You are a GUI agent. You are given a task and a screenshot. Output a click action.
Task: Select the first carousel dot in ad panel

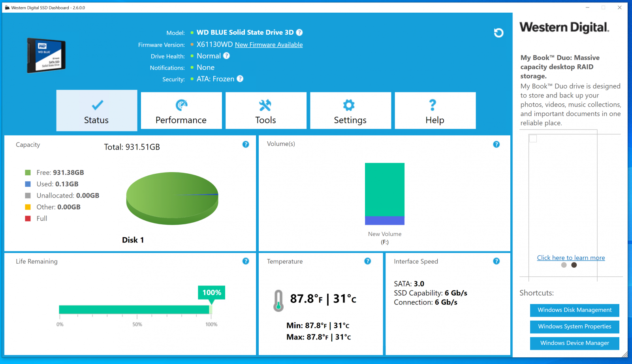564,265
